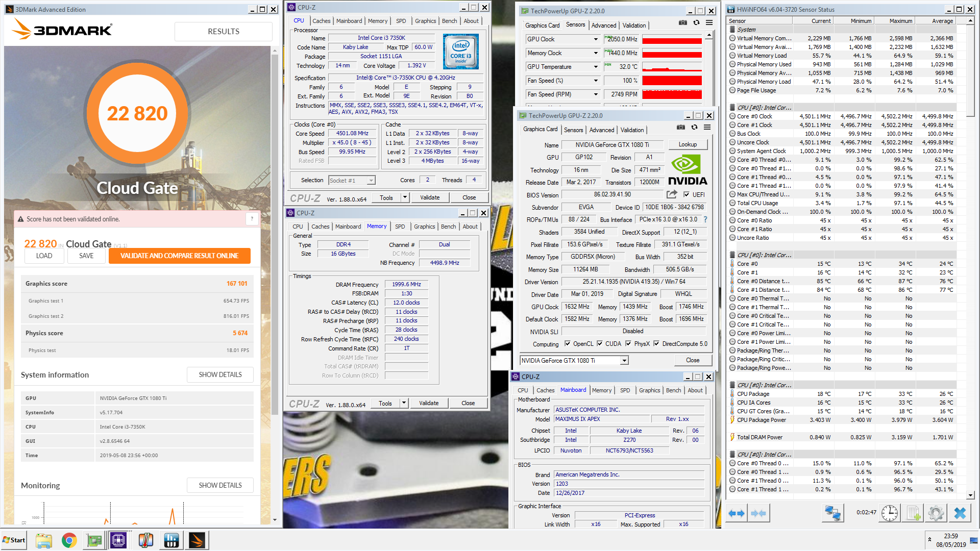Click SAVE button in 3DMark
Image resolution: width=980 pixels, height=551 pixels.
86,256
